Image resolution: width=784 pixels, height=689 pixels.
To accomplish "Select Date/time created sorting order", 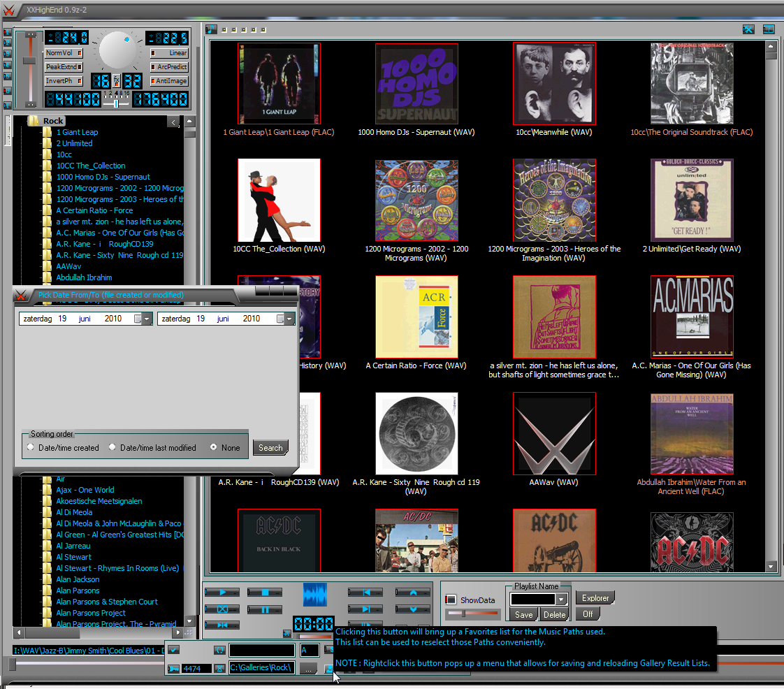I will pyautogui.click(x=31, y=447).
